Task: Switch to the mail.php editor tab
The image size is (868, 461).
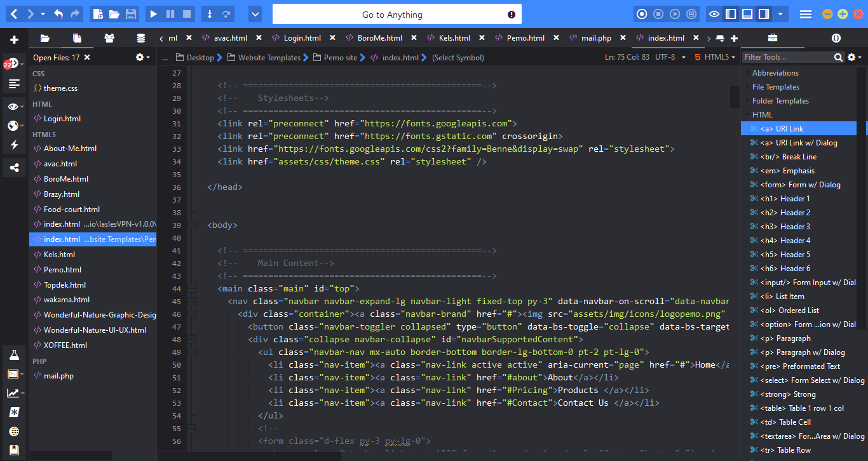Action: (x=595, y=38)
